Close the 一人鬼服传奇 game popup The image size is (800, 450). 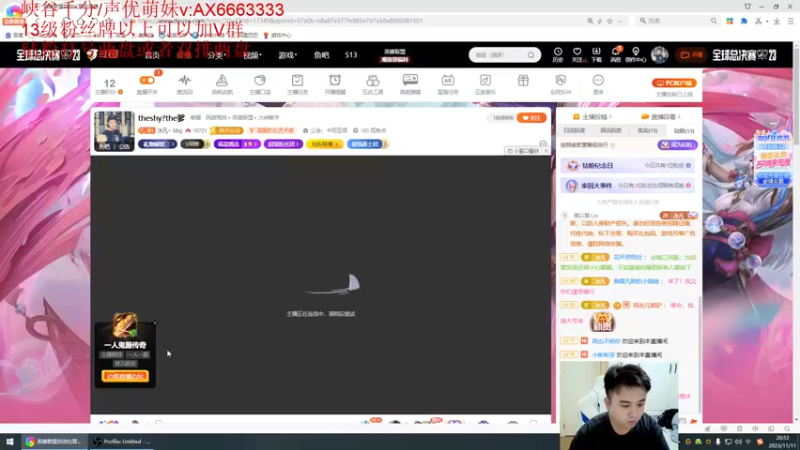tap(155, 323)
